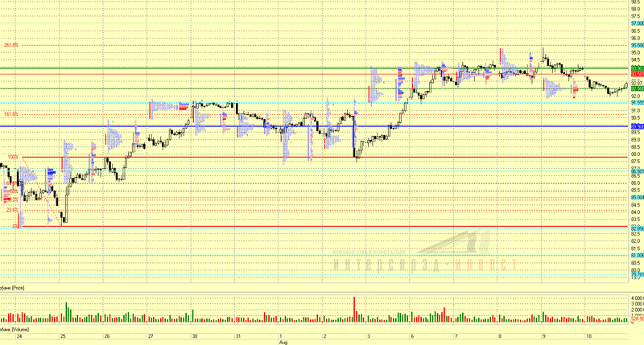Click the tallest red volume bar
Image resolution: width=644 pixels, height=345 pixels.
click(x=354, y=310)
